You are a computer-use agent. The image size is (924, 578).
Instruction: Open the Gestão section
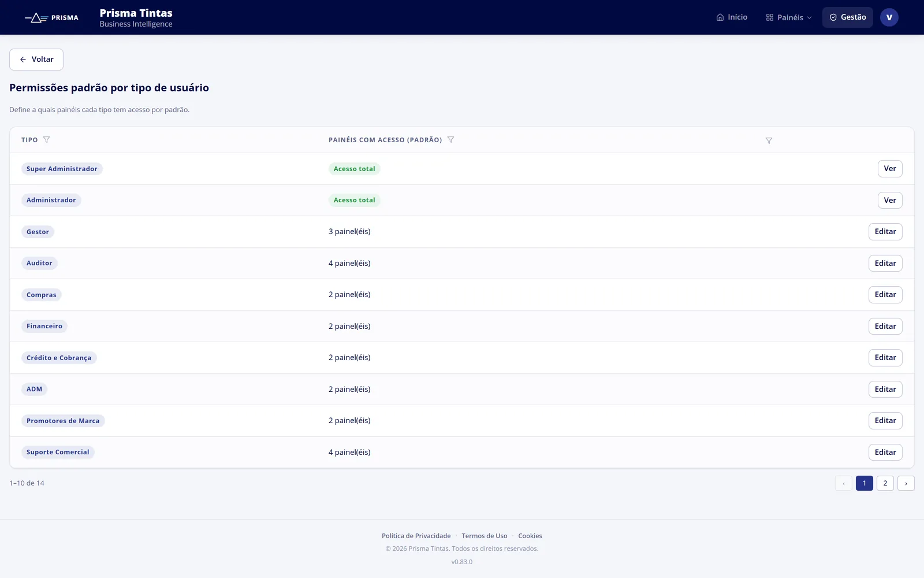pos(848,17)
